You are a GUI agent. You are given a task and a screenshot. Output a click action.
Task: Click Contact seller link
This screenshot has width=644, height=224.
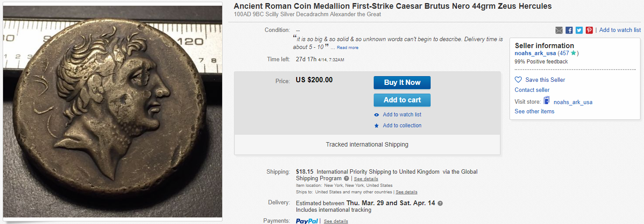click(x=532, y=90)
